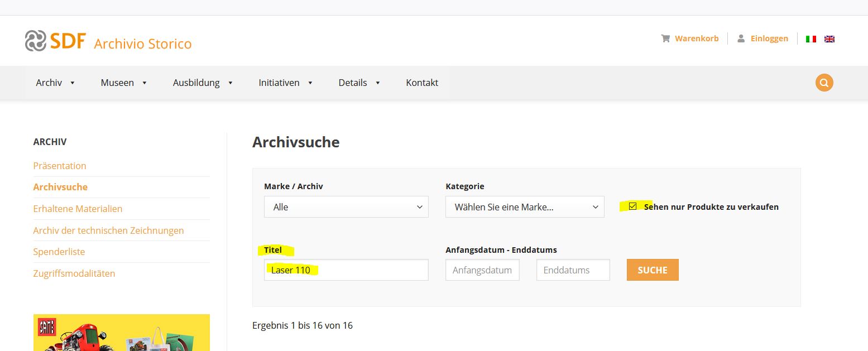Open the Initiativen menu

tap(285, 83)
